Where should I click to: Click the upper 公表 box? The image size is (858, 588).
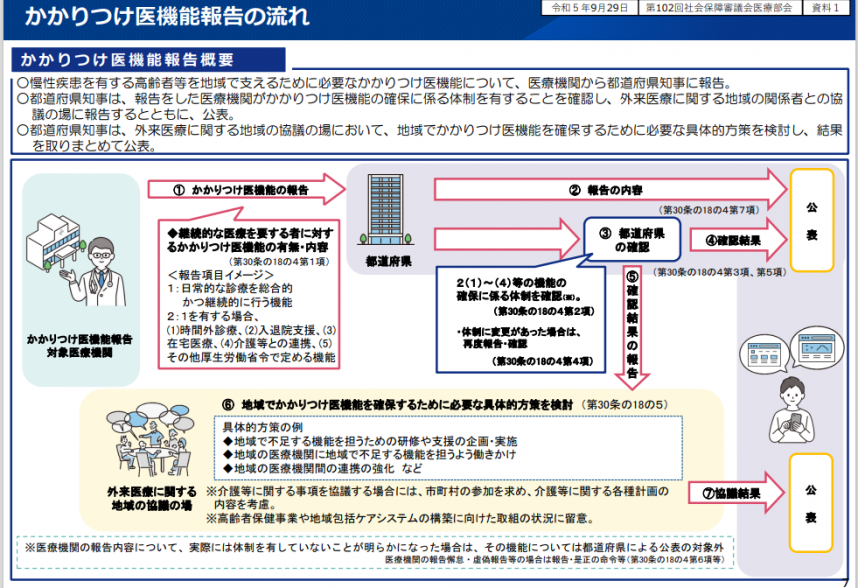(x=811, y=221)
